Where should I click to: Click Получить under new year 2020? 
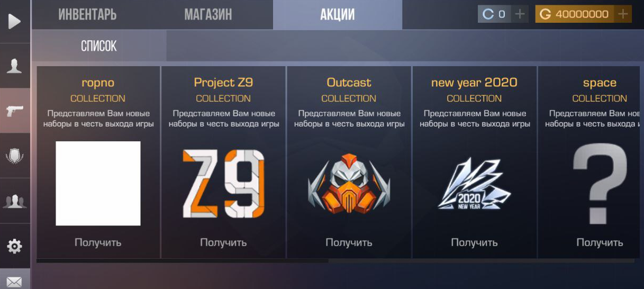coord(474,242)
